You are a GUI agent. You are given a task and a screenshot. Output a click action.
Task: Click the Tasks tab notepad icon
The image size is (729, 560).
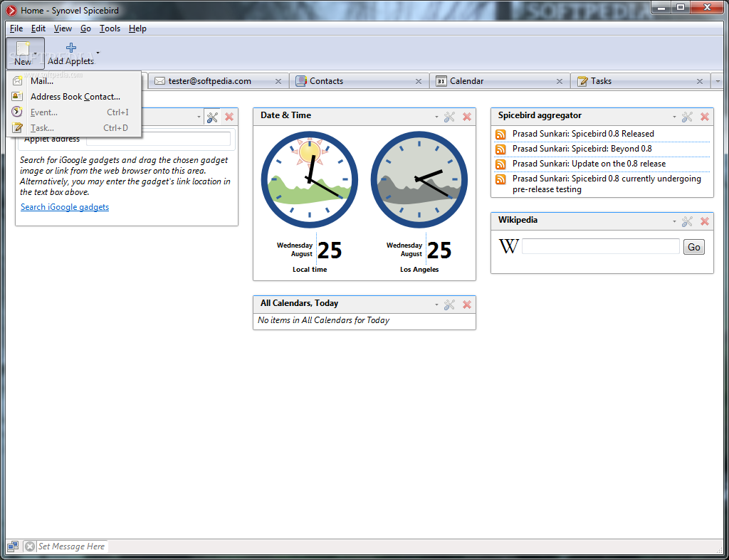click(x=582, y=81)
